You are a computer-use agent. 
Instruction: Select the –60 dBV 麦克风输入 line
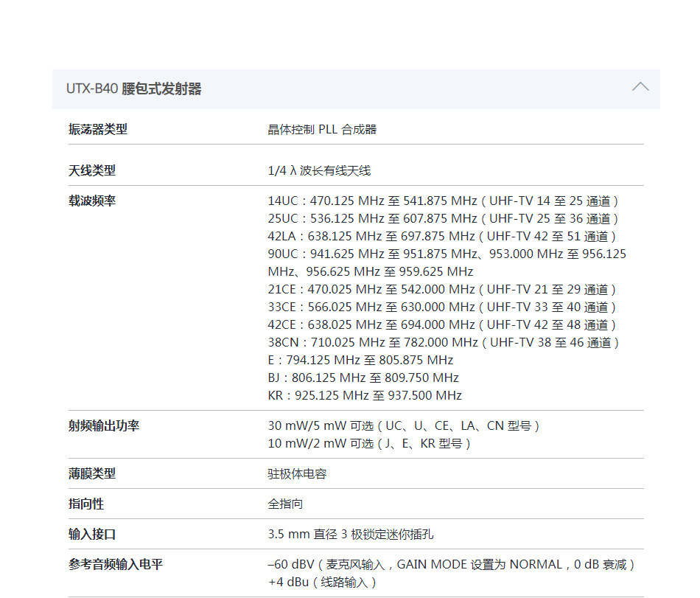click(451, 565)
